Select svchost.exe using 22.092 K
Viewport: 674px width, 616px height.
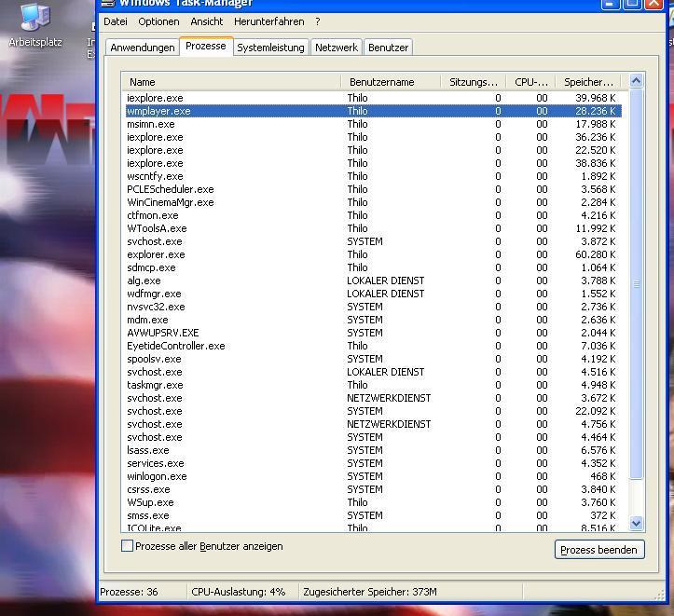tap(373, 411)
